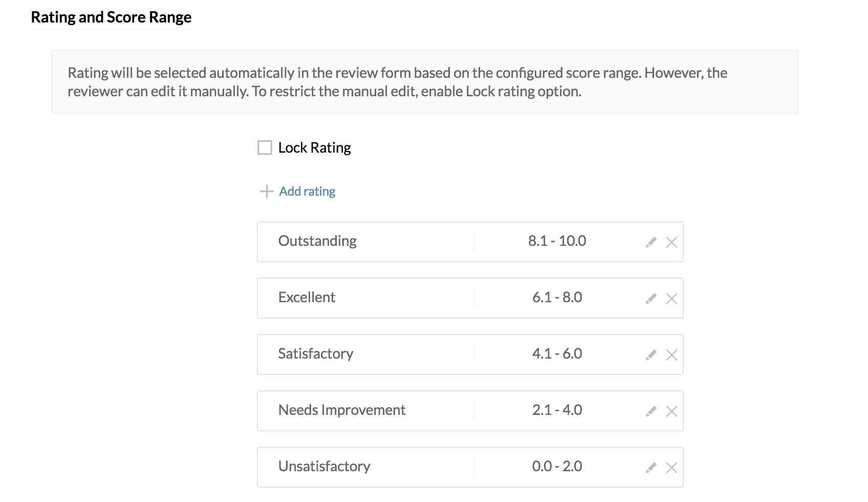Select the Outstanding rating name
Screen dimensions: 868x502
[x=317, y=241]
